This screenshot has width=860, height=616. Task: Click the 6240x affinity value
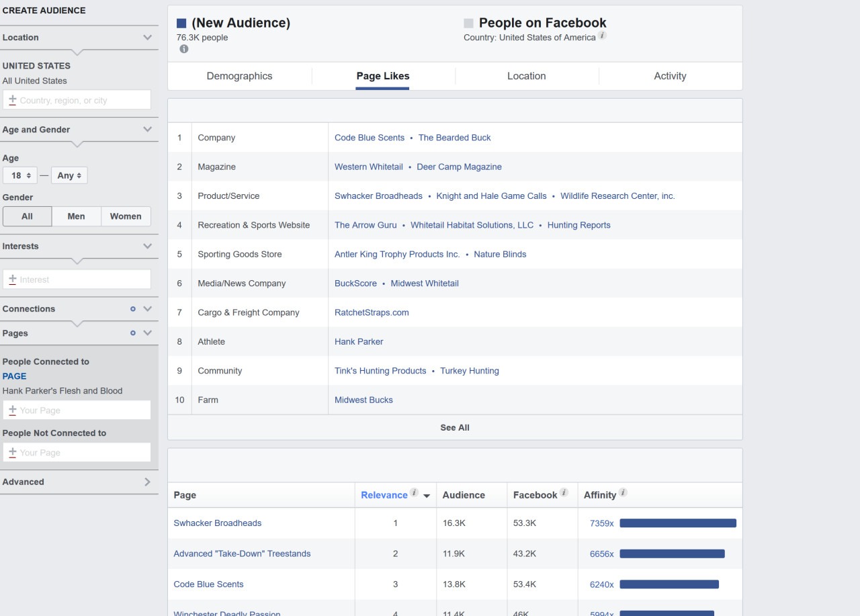602,584
